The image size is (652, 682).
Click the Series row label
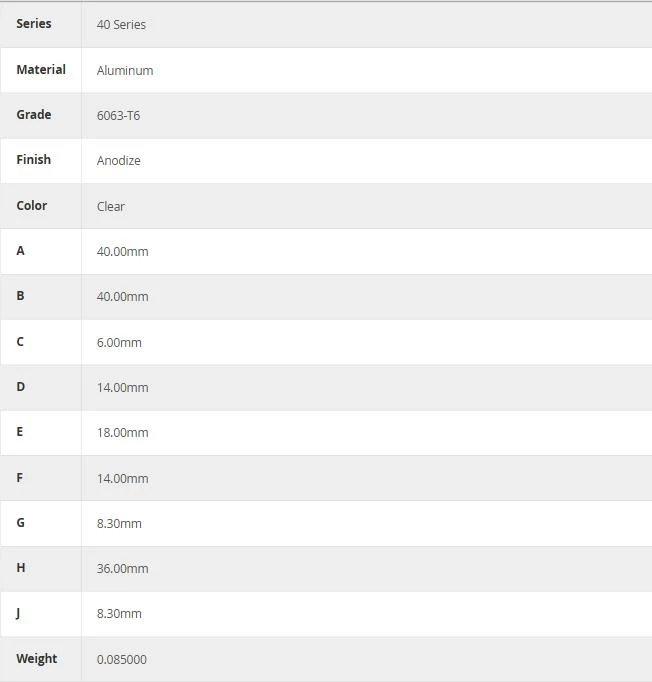coord(33,23)
